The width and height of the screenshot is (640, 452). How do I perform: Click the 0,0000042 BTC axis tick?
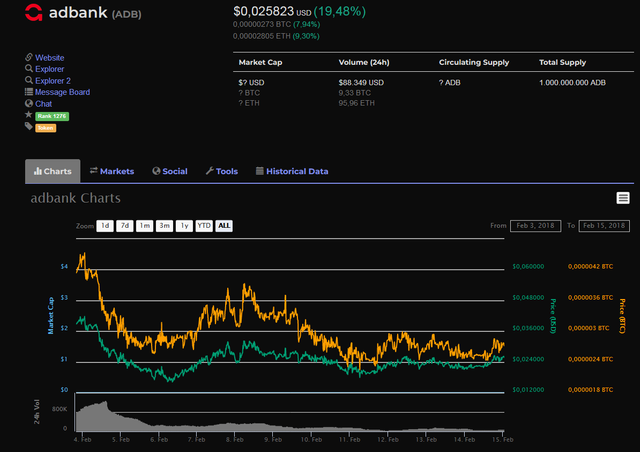[590, 266]
